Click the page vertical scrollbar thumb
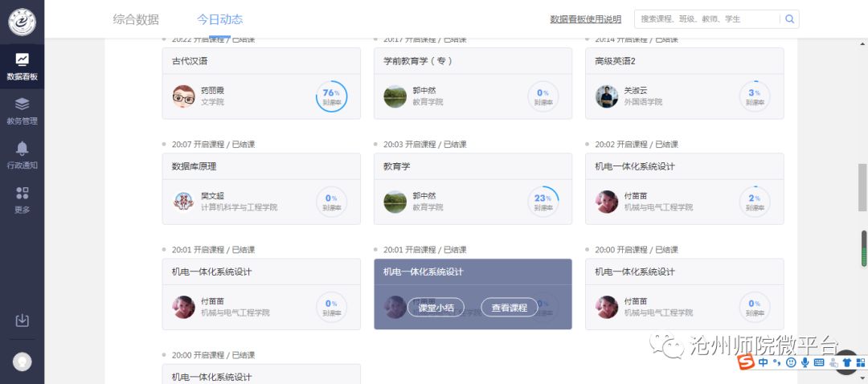Screen dimensions: 868x384 pos(863,187)
